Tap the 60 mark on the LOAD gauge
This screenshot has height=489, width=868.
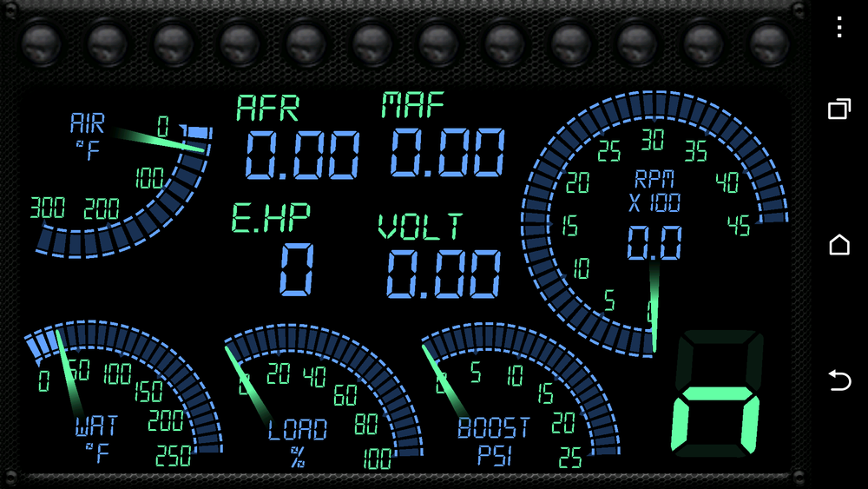point(345,395)
